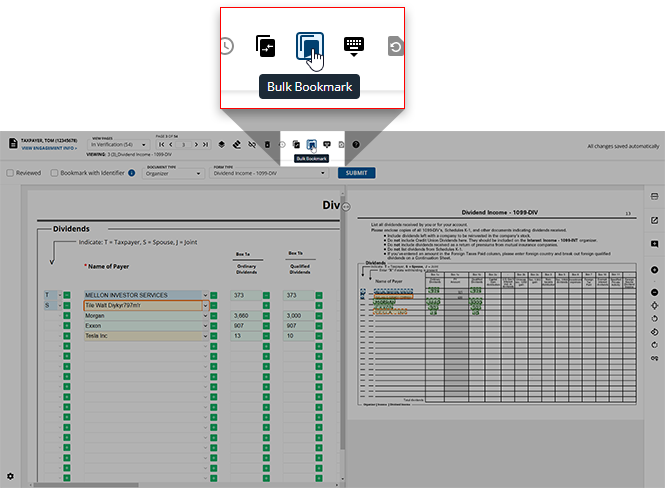Click the panel splitter handle between panes

click(345, 206)
